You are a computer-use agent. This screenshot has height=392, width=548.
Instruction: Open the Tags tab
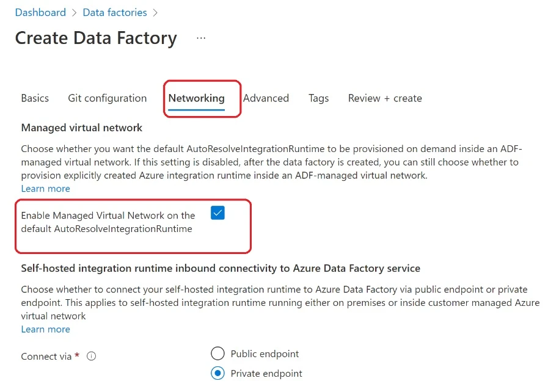(318, 98)
